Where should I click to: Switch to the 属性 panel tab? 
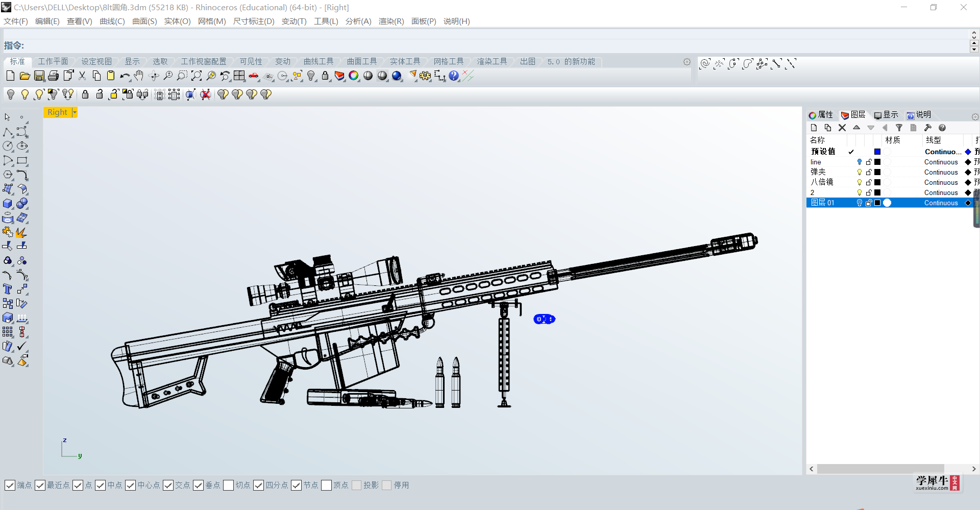point(821,115)
